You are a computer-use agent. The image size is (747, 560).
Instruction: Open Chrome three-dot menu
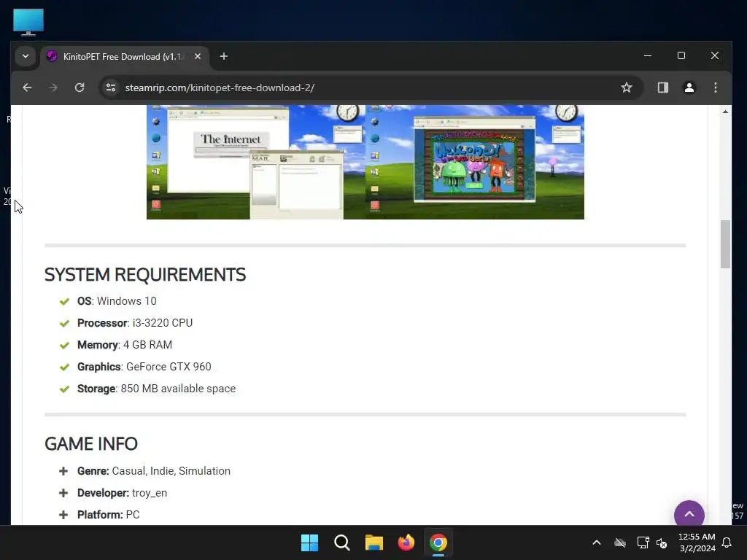coord(715,87)
